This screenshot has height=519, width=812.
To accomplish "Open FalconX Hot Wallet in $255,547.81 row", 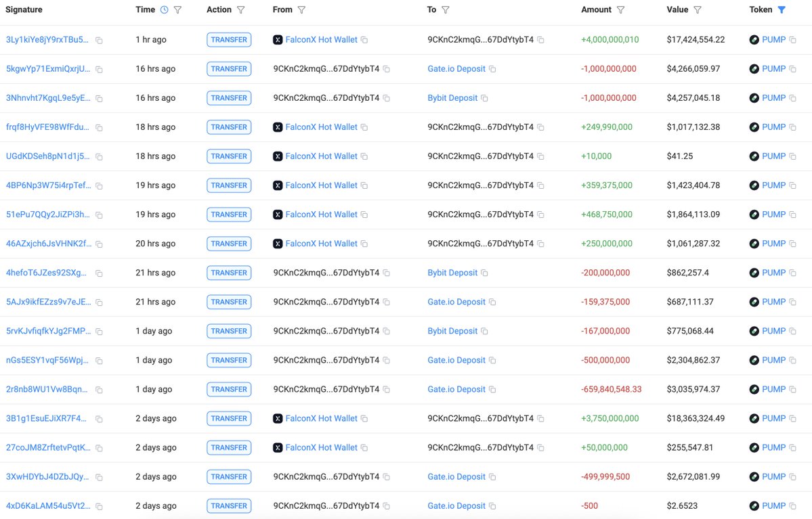I will pyautogui.click(x=321, y=447).
